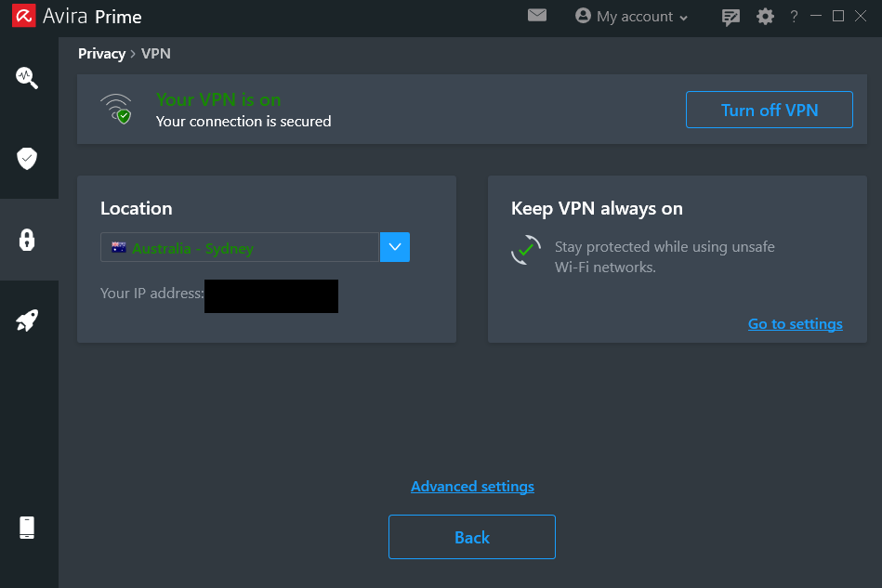Screen dimensions: 882x588
Task: Click the 'Your connection is secured' text
Action: coord(244,122)
